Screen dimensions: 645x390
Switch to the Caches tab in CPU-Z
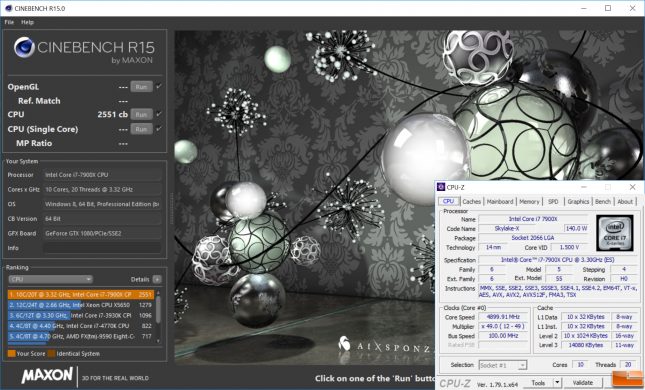(471, 202)
